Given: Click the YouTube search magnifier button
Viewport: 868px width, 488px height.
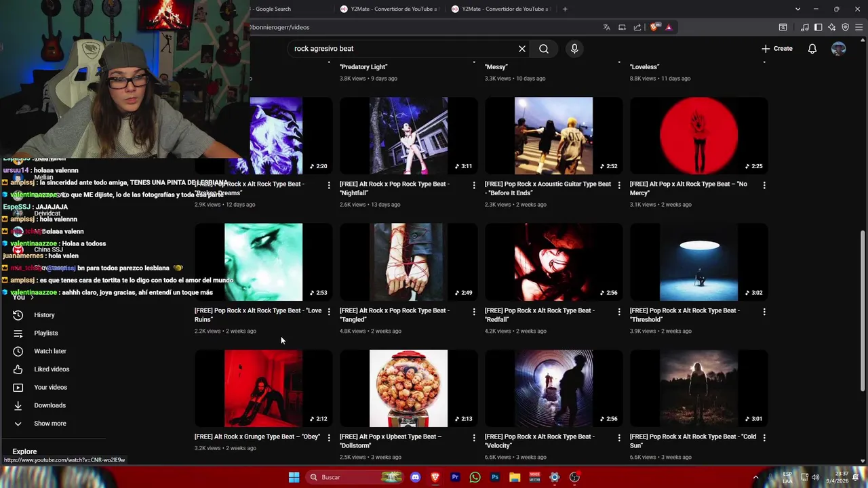Looking at the screenshot, I should [x=544, y=49].
